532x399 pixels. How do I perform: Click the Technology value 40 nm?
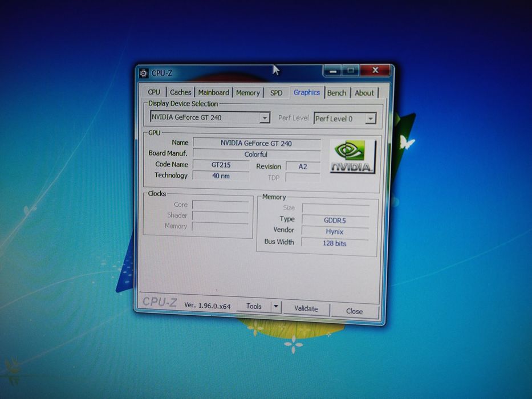tap(221, 176)
